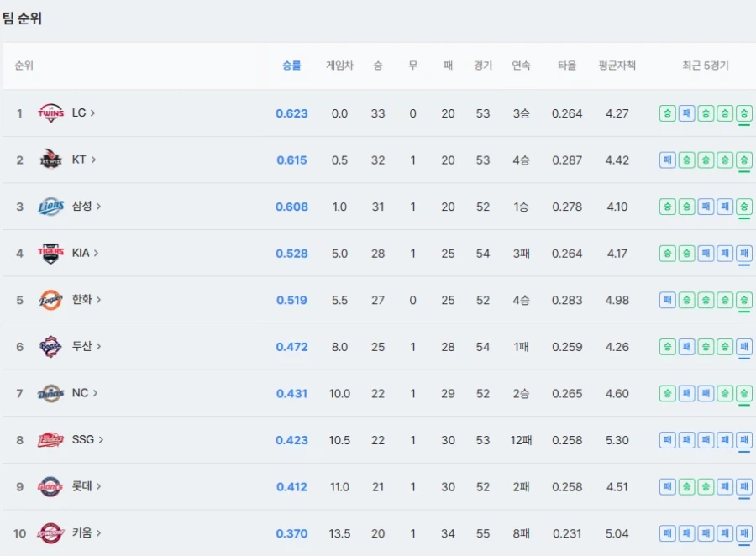Click KIA's first badge in recent five games
The width and height of the screenshot is (756, 556).
pyautogui.click(x=667, y=253)
